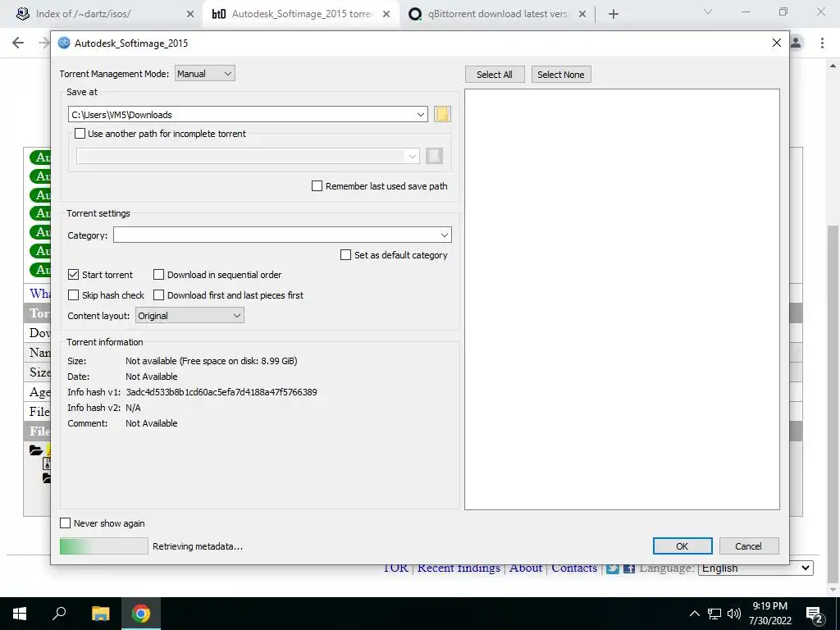Viewport: 840px width, 630px height.
Task: Toggle Use another path for incomplete torrent
Action: (80, 134)
